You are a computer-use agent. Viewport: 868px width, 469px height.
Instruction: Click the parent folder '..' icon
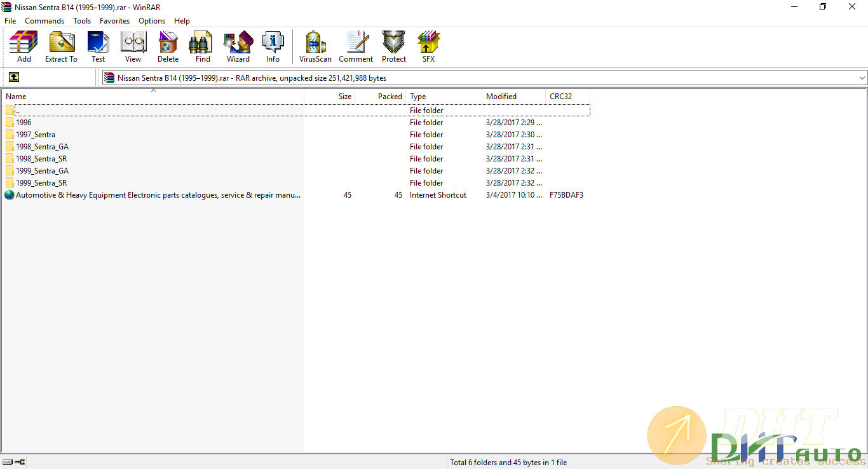(x=10, y=111)
